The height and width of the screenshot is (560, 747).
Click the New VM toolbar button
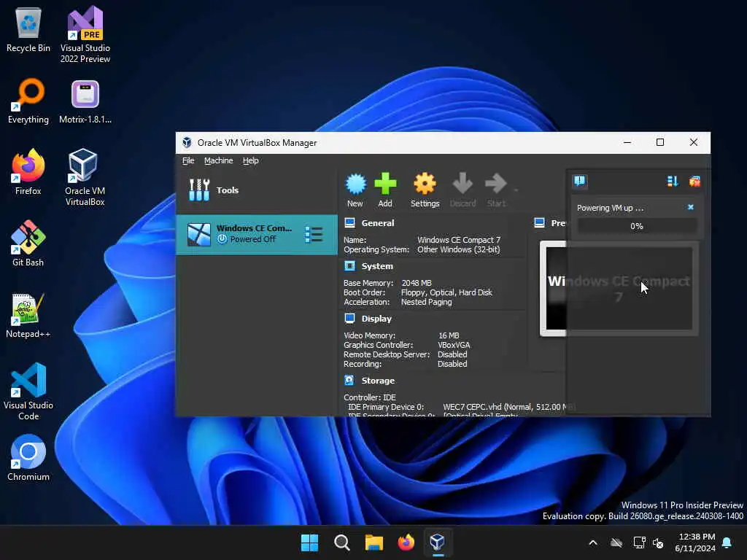[x=355, y=190]
